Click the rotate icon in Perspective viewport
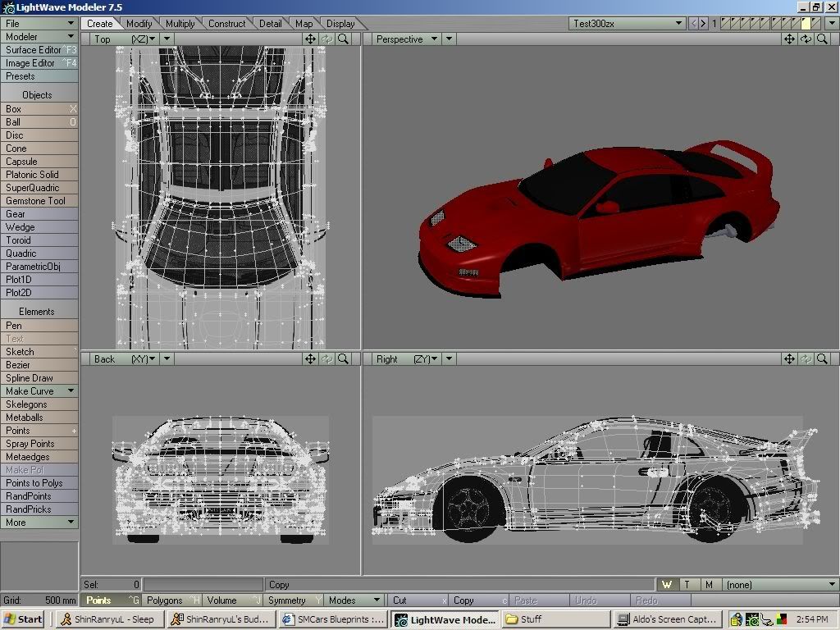840x630 pixels. coord(806,39)
